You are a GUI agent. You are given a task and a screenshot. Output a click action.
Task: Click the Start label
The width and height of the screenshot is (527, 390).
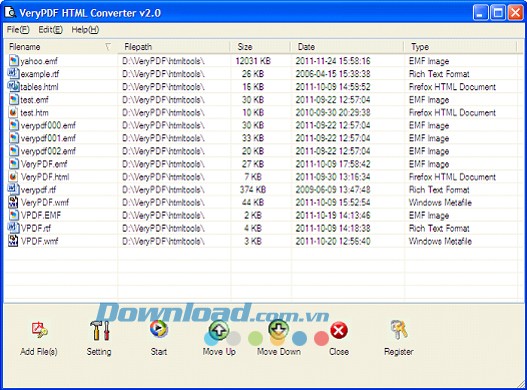pos(159,352)
